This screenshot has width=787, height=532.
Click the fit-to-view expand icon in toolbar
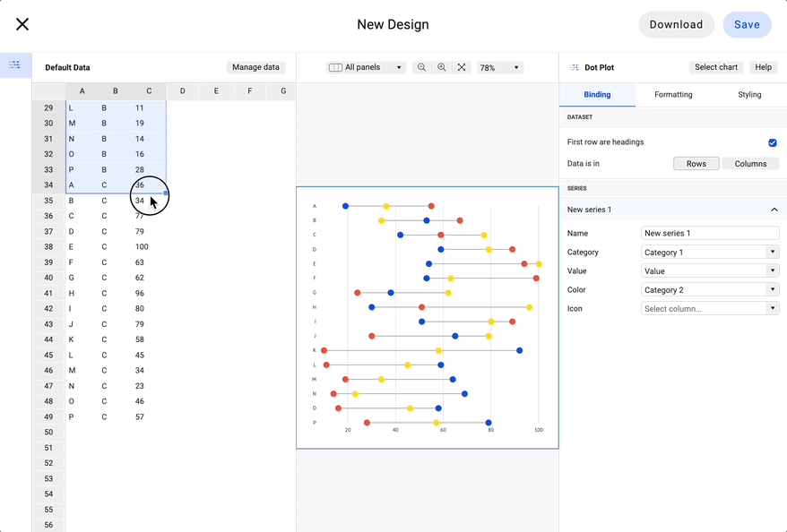(461, 67)
